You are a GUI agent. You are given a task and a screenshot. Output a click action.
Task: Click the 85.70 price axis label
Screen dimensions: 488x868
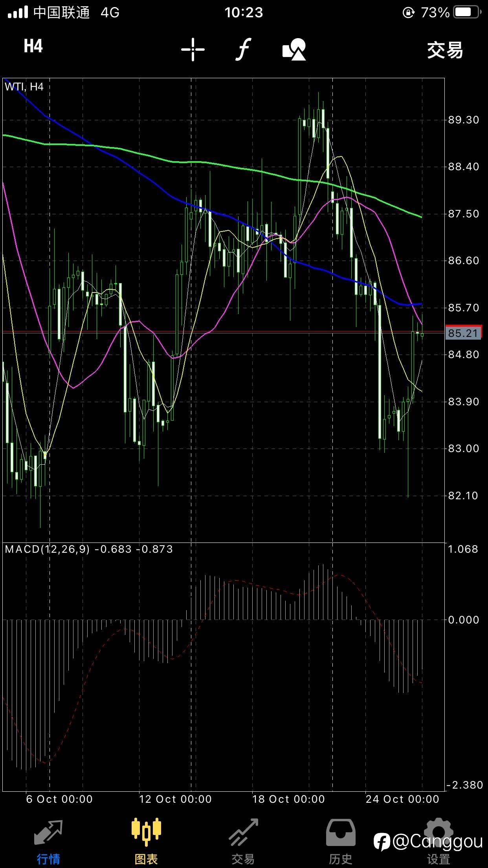point(464,308)
